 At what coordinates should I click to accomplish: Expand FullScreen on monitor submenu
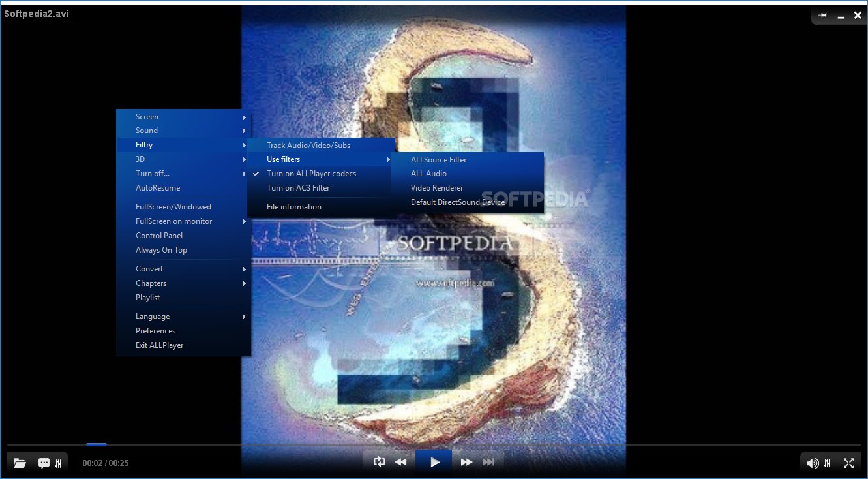(183, 221)
